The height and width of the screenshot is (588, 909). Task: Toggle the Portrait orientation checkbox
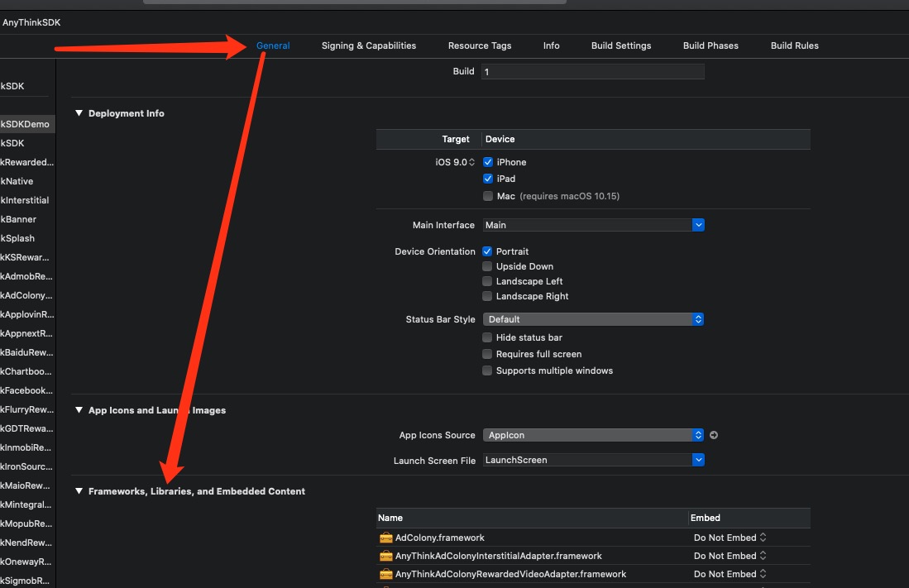pyautogui.click(x=487, y=251)
